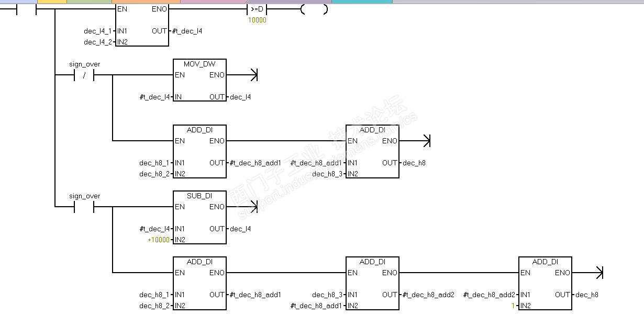
Task: Select the #t_dec_h8_add2 output operand
Action: coord(428,295)
